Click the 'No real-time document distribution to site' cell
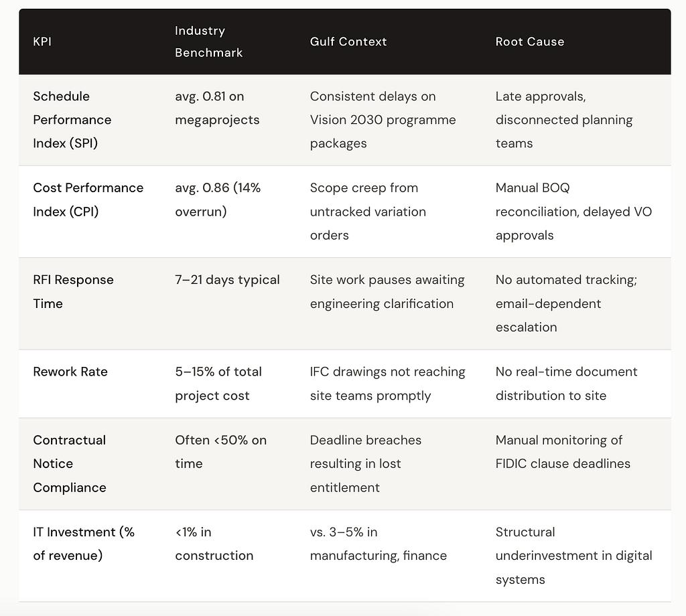 566,384
